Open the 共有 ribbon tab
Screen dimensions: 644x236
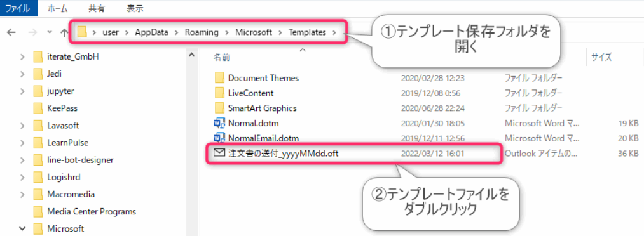[x=97, y=8]
